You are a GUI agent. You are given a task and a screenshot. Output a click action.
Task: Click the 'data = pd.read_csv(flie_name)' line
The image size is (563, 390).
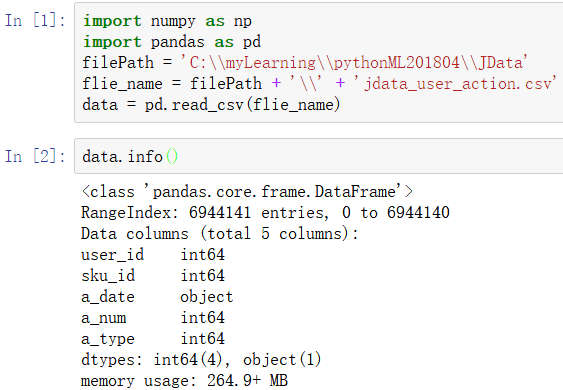[211, 105]
